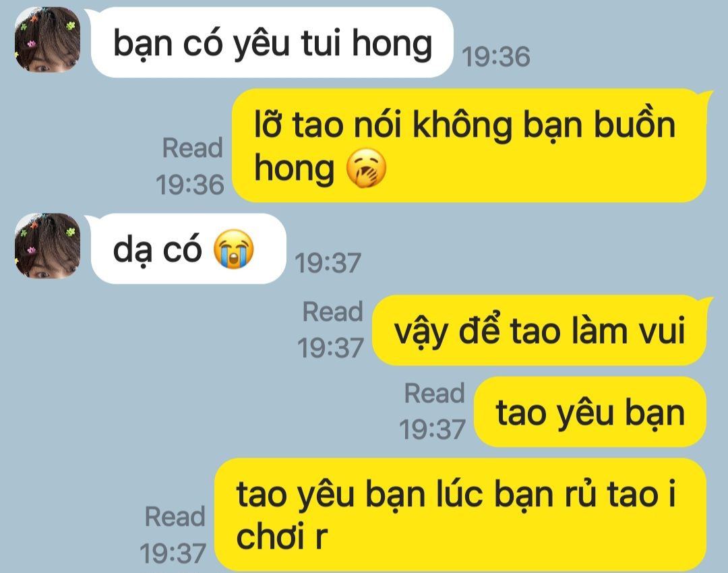Viewport: 728px width, 573px height.
Task: Tap the word "hong" in the yellow bubble
Action: pos(294,169)
